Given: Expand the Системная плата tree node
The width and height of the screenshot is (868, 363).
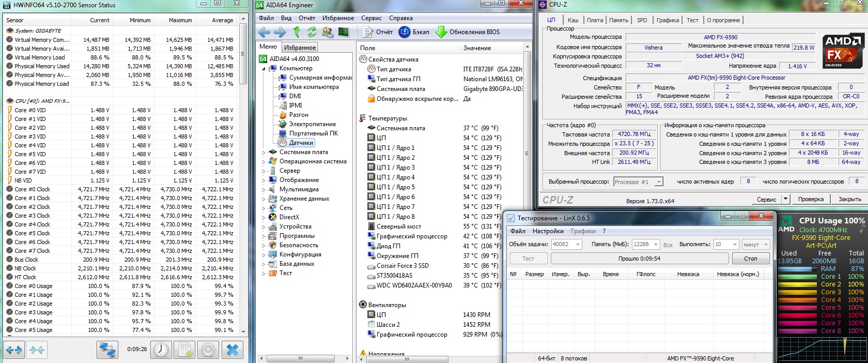Looking at the screenshot, I should (263, 152).
